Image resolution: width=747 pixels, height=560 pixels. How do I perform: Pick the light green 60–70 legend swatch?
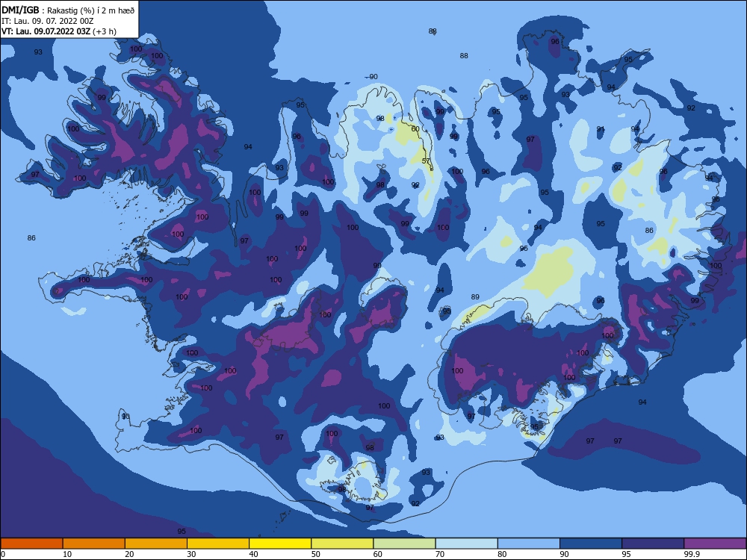(404, 544)
